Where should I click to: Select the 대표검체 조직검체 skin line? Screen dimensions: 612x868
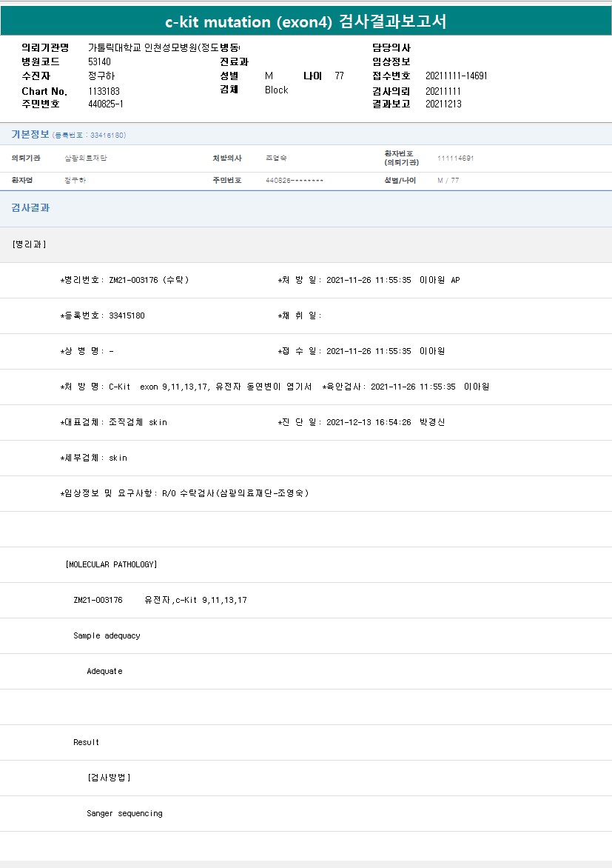tap(114, 422)
